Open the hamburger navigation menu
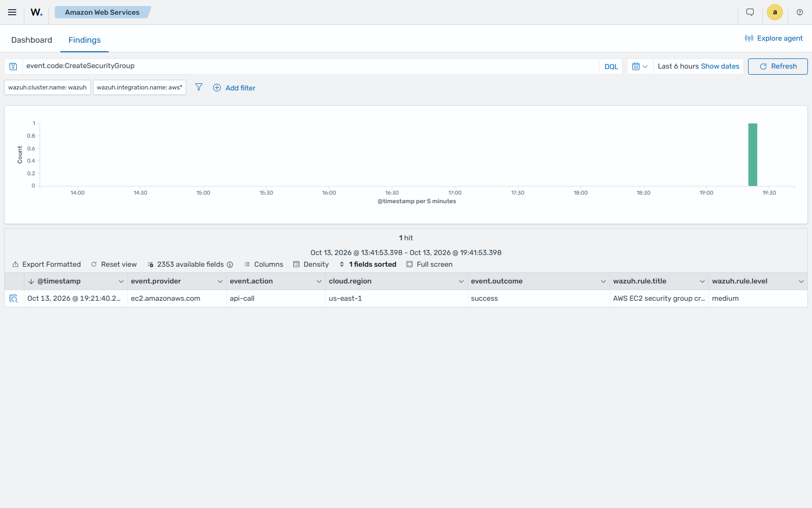 12,12
